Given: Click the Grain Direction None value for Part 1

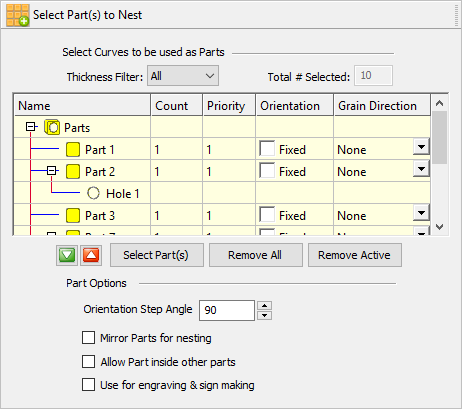Looking at the screenshot, I should point(352,150).
